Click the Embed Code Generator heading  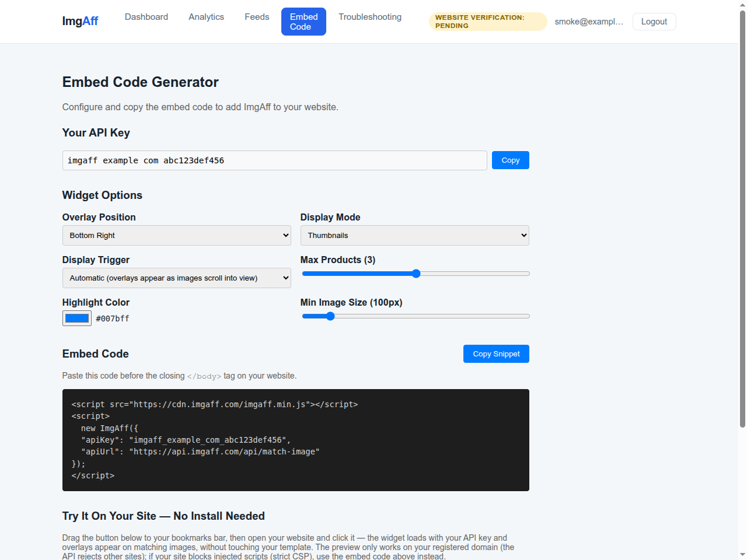pyautogui.click(x=141, y=82)
